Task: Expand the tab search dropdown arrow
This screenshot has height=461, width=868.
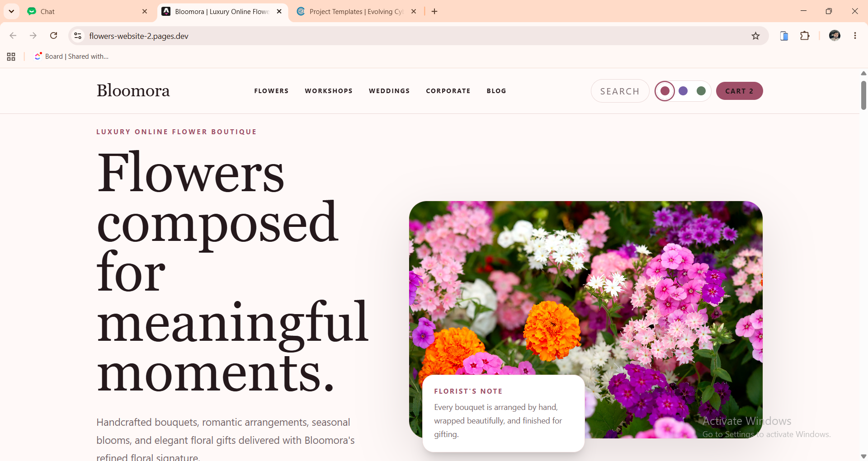Action: coord(11,11)
